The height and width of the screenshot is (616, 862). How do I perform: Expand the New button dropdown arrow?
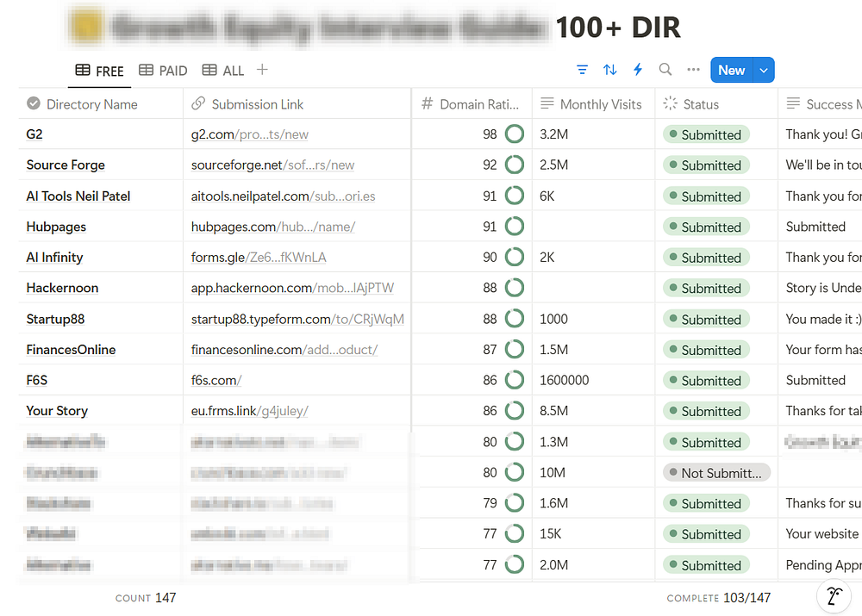[x=764, y=71]
